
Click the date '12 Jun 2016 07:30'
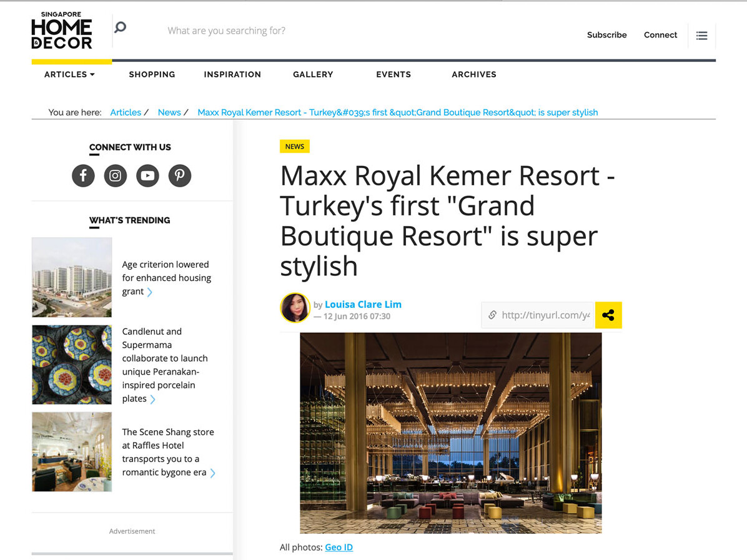pyautogui.click(x=357, y=316)
